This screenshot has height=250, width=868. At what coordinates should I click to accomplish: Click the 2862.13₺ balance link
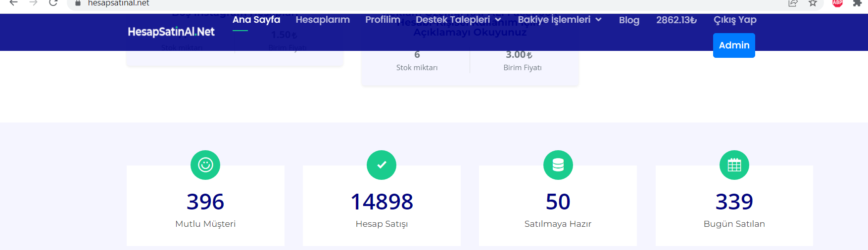[676, 20]
